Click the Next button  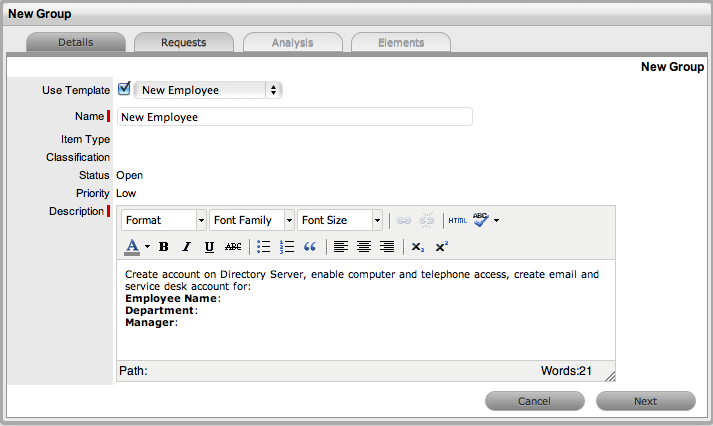click(646, 401)
